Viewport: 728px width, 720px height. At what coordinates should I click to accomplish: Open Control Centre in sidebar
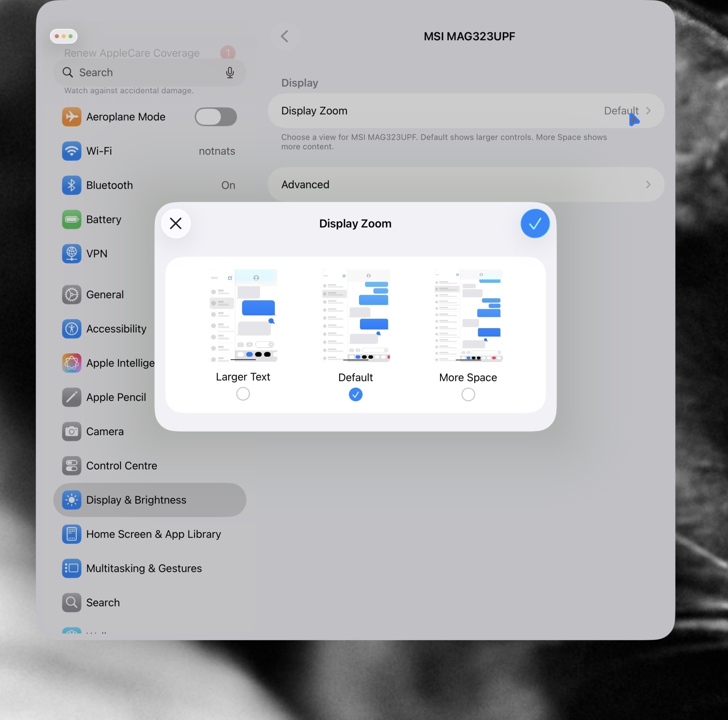coord(121,465)
